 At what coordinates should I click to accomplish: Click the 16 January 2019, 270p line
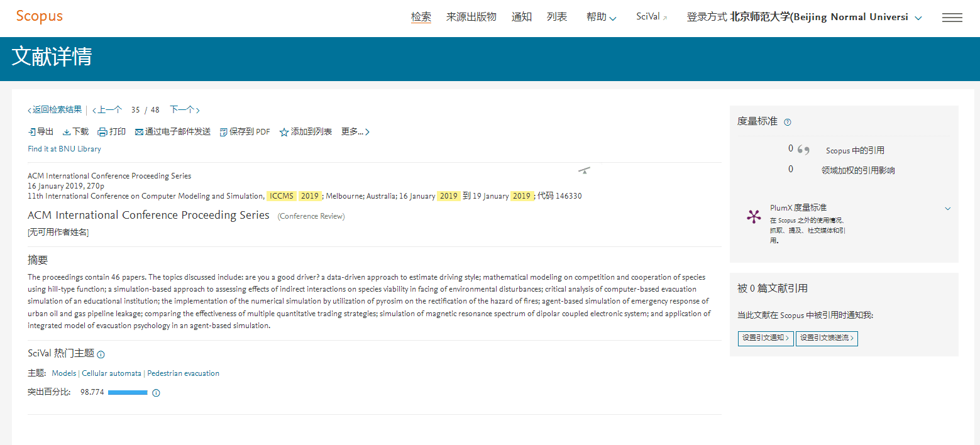point(66,186)
